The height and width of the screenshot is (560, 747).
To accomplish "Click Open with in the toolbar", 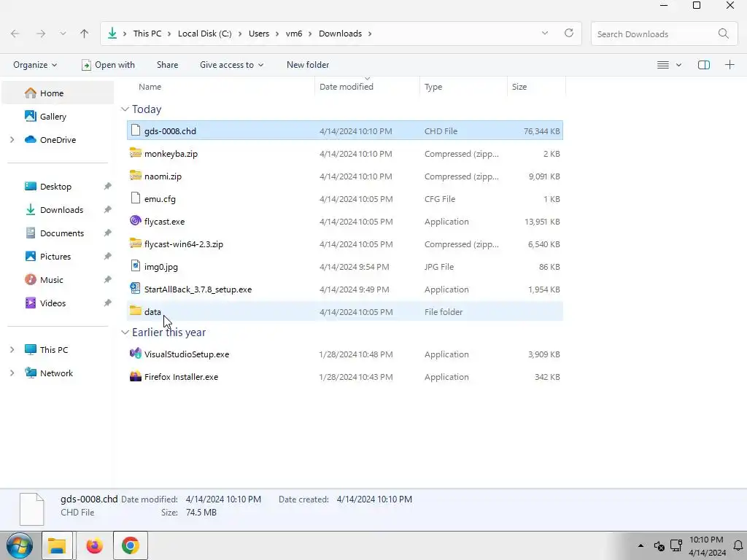I will click(108, 65).
